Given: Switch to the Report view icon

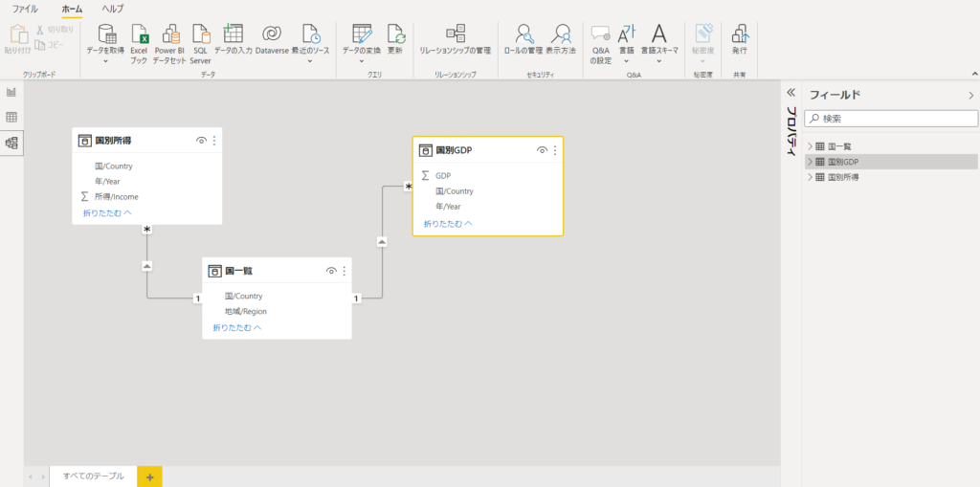Looking at the screenshot, I should 11,93.
